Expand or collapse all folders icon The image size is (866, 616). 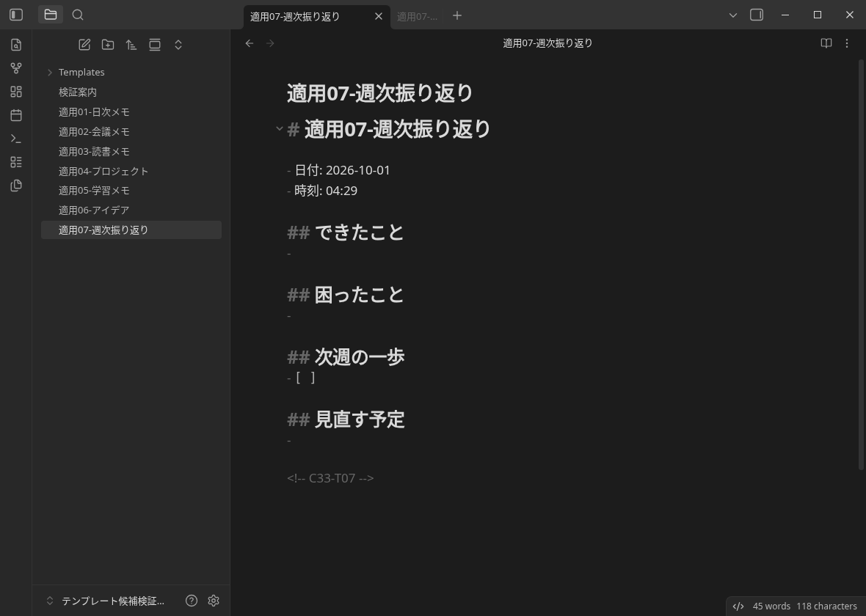(x=178, y=45)
